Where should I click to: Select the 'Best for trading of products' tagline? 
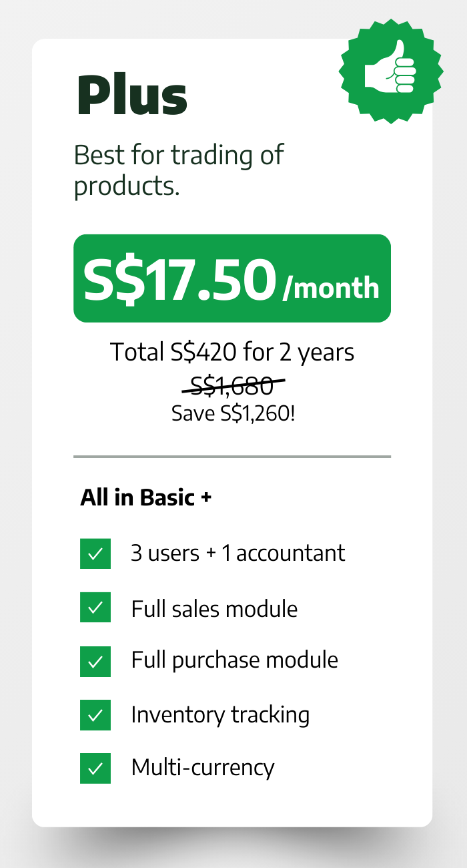point(179,170)
